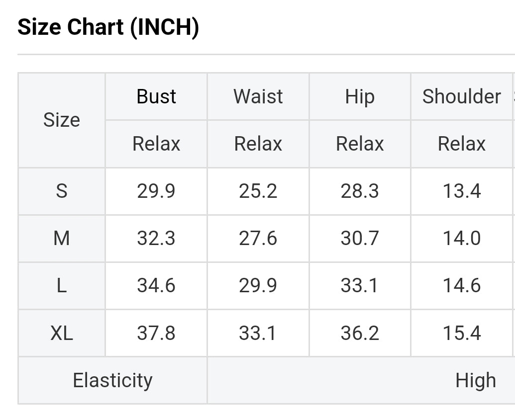Select the Bust column header
This screenshot has height=420, width=515.
[x=156, y=96]
